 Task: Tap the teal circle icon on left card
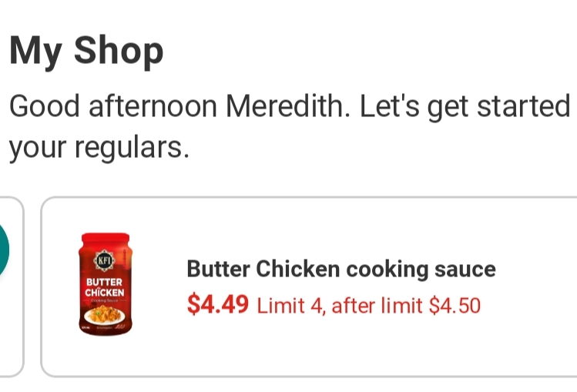click(4, 249)
